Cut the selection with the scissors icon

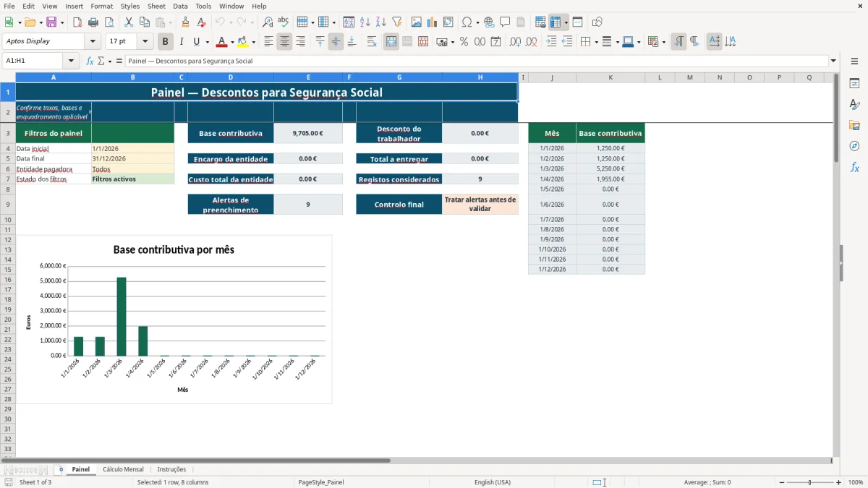tap(129, 22)
